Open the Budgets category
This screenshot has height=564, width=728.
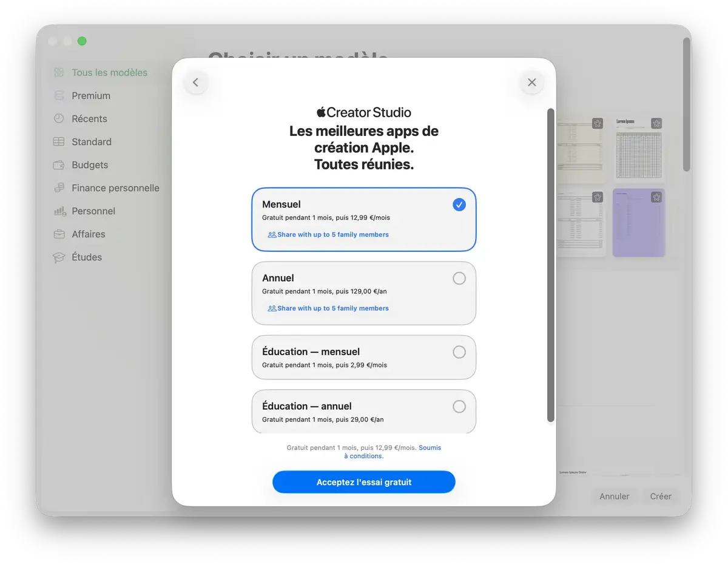pyautogui.click(x=90, y=165)
